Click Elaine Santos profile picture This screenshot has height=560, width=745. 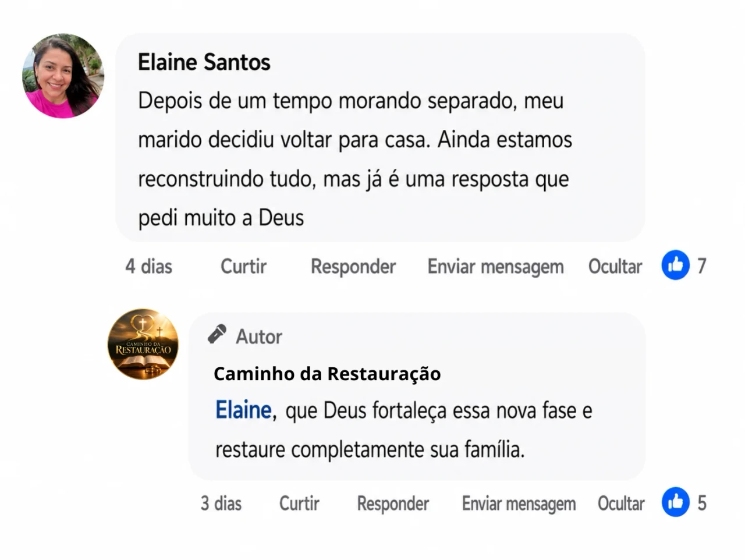(63, 76)
